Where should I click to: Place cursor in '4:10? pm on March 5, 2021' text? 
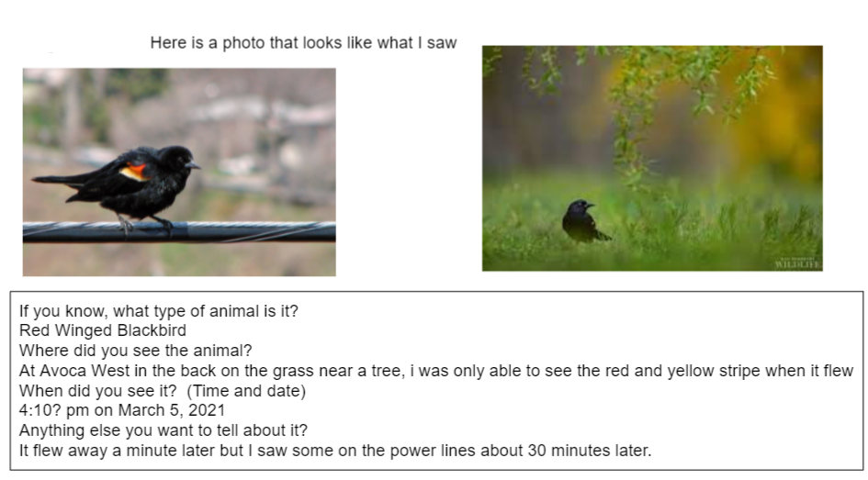[x=122, y=410]
